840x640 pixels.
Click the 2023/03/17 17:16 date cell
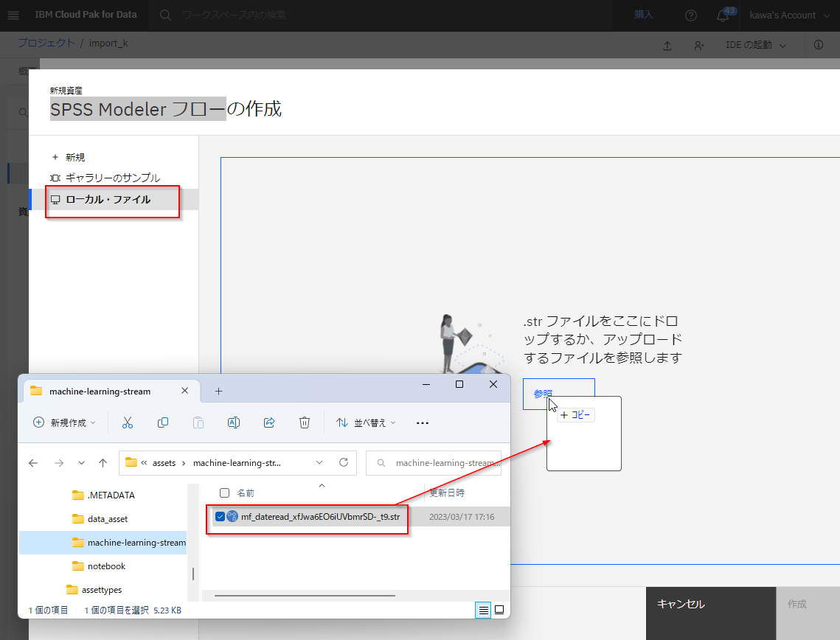coord(462,517)
